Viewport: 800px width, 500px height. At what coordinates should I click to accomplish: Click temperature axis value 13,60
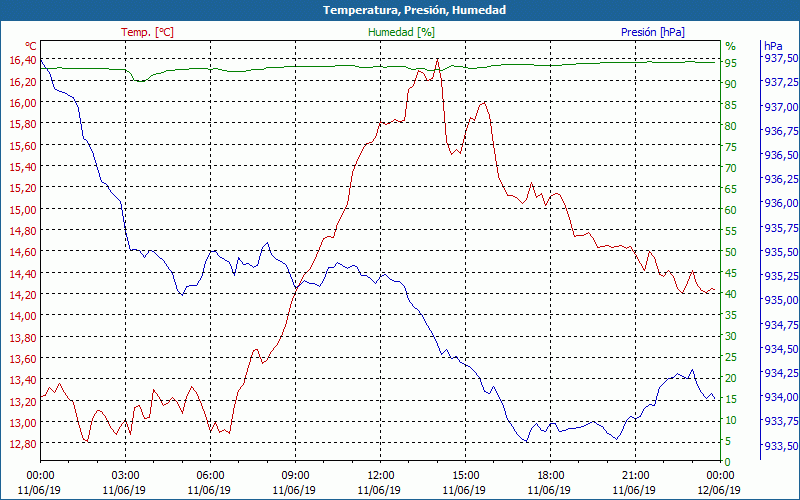click(x=23, y=359)
